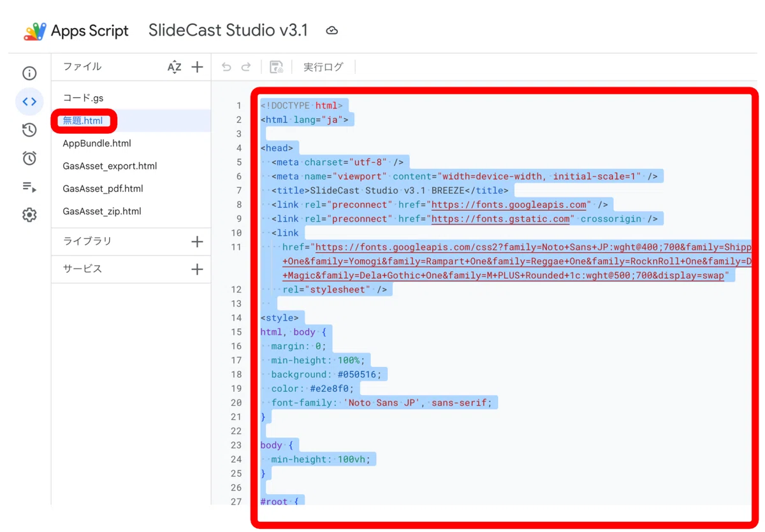Add a service with サービス plus icon
Viewport: 765px width, 532px height.
point(198,269)
